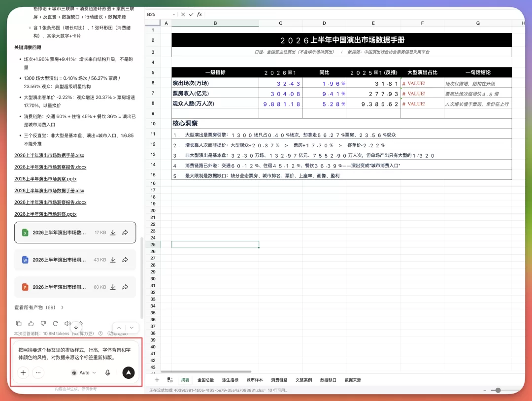Regenerate the response with the refresh icon
Screen dimensions: 532x401
tap(55, 323)
